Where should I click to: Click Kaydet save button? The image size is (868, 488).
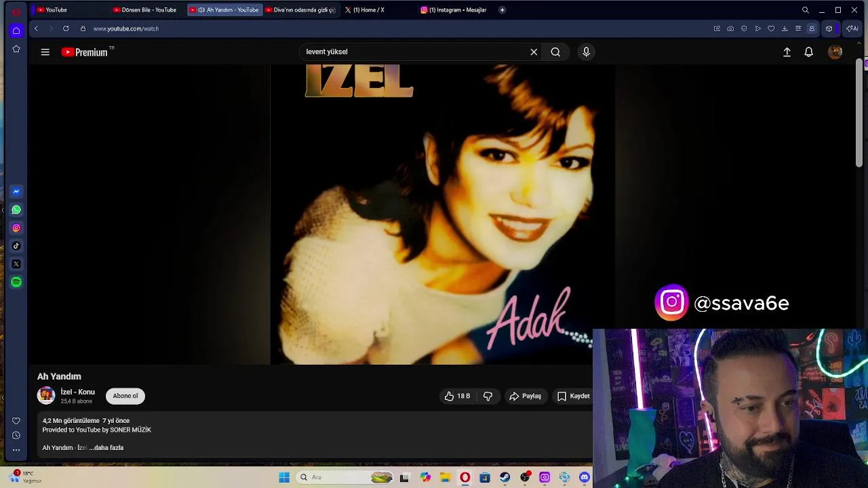573,396
